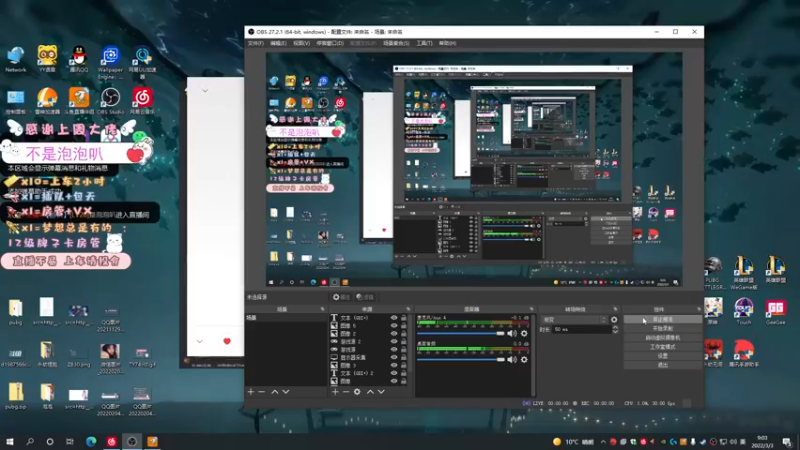The height and width of the screenshot is (450, 800).
Task: Open the 视图(V) menu in OBS
Action: click(302, 43)
